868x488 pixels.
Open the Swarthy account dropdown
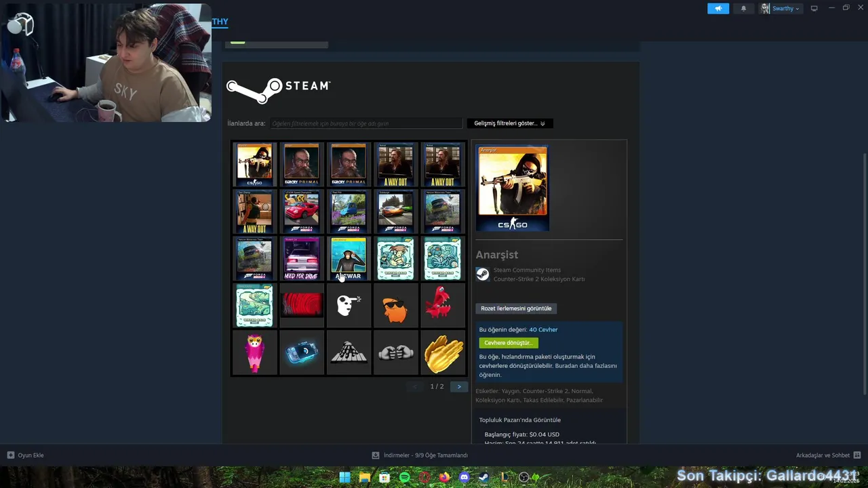click(780, 8)
